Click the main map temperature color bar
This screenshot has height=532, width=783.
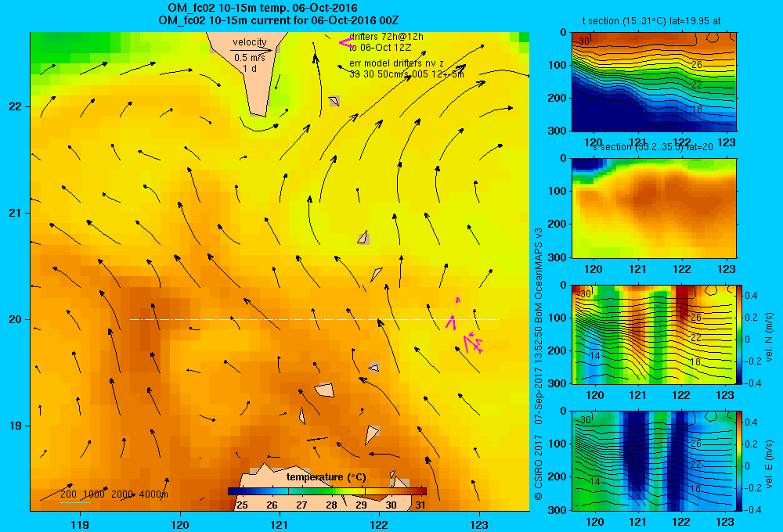327,491
